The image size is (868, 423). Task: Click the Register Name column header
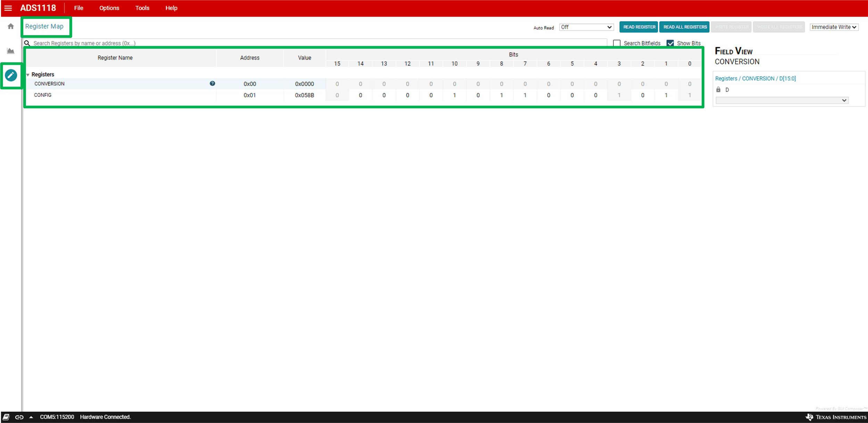coord(115,58)
